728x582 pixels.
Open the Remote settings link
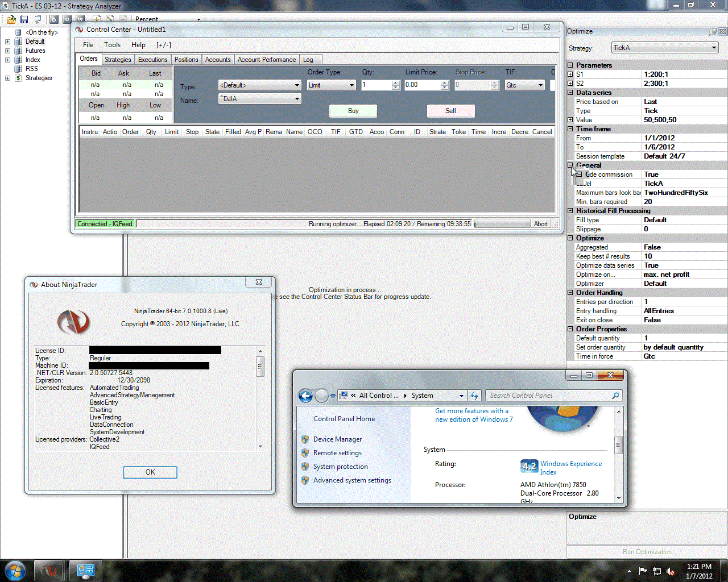(337, 453)
